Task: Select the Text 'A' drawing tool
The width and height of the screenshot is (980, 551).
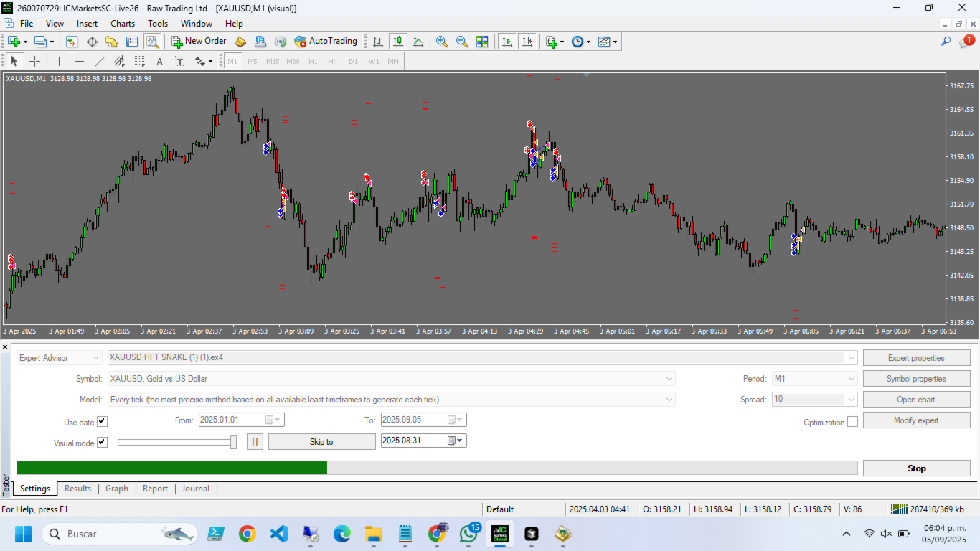Action: click(x=160, y=61)
